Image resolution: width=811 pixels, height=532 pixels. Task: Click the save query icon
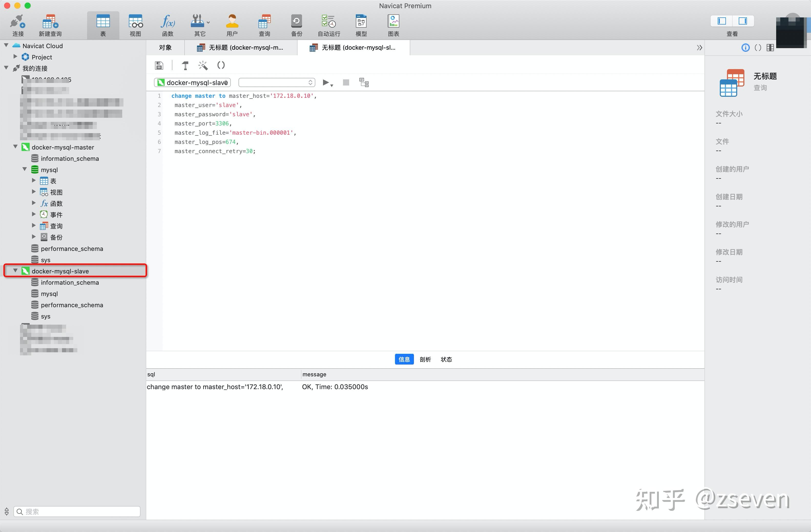click(159, 65)
